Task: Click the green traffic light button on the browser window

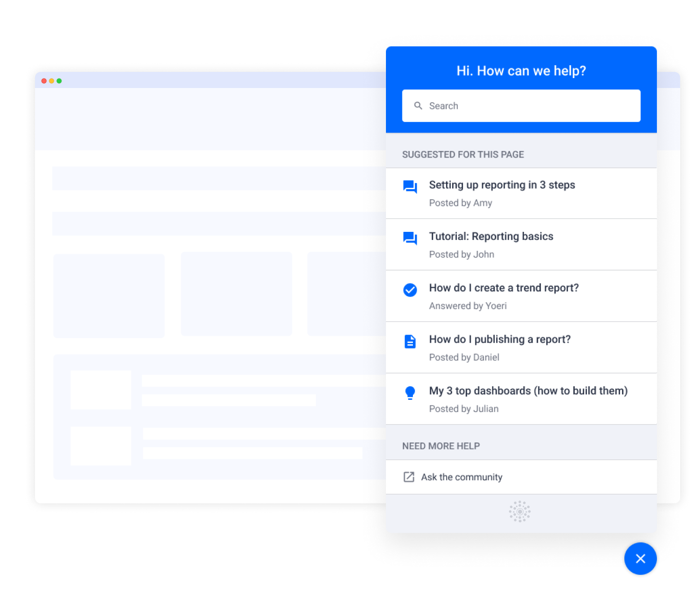Action: [x=60, y=81]
